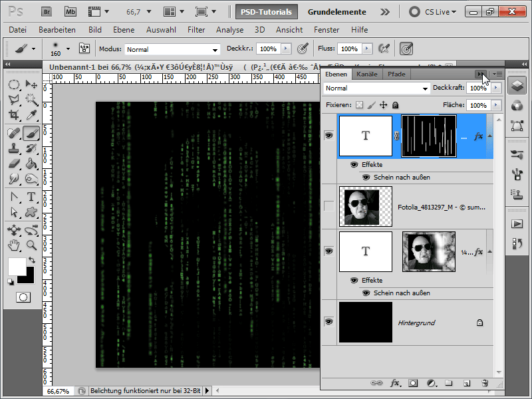This screenshot has height=399, width=532.
Task: Open the Ebene menu
Action: (x=124, y=30)
